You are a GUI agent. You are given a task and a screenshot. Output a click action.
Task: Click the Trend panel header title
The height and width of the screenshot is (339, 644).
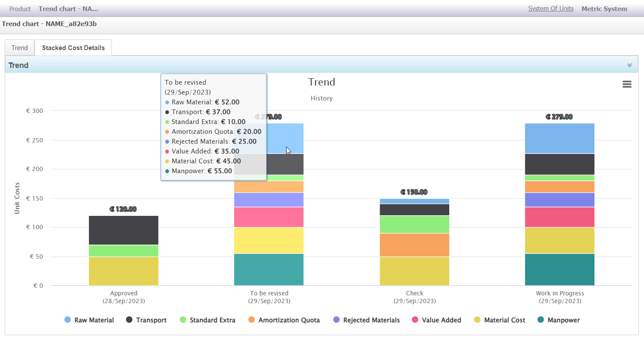point(19,65)
